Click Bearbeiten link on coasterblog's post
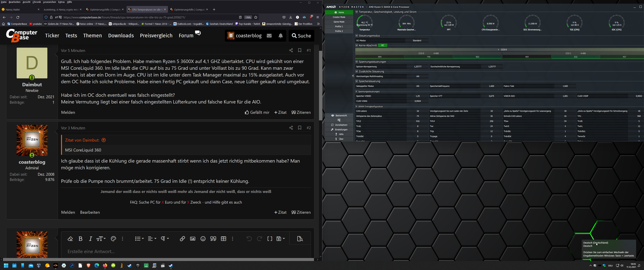 point(90,212)
